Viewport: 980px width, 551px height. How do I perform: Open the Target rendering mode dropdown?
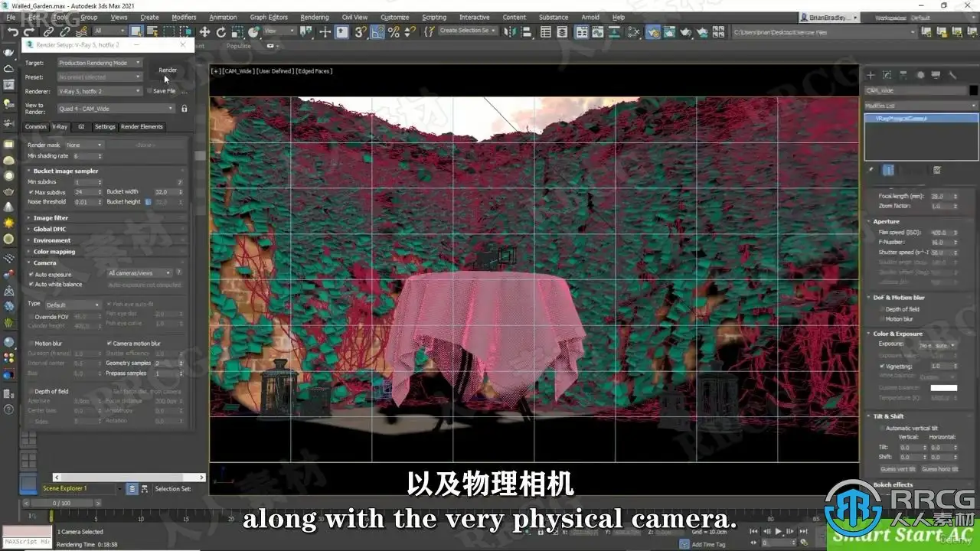tap(100, 63)
